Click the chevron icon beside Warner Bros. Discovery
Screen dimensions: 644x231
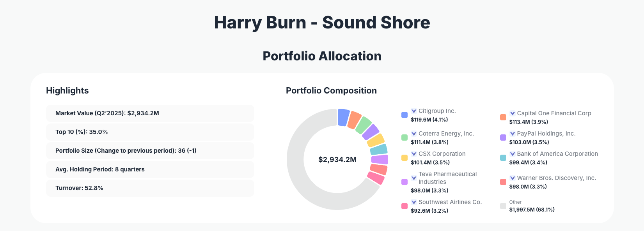(512, 178)
